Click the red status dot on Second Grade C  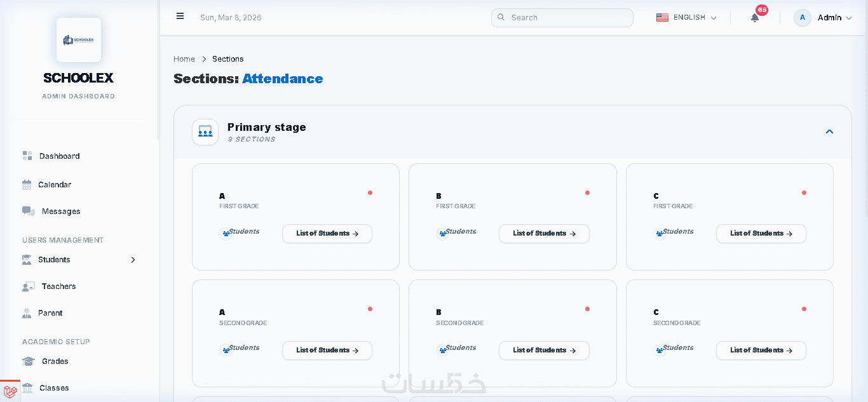pyautogui.click(x=804, y=309)
